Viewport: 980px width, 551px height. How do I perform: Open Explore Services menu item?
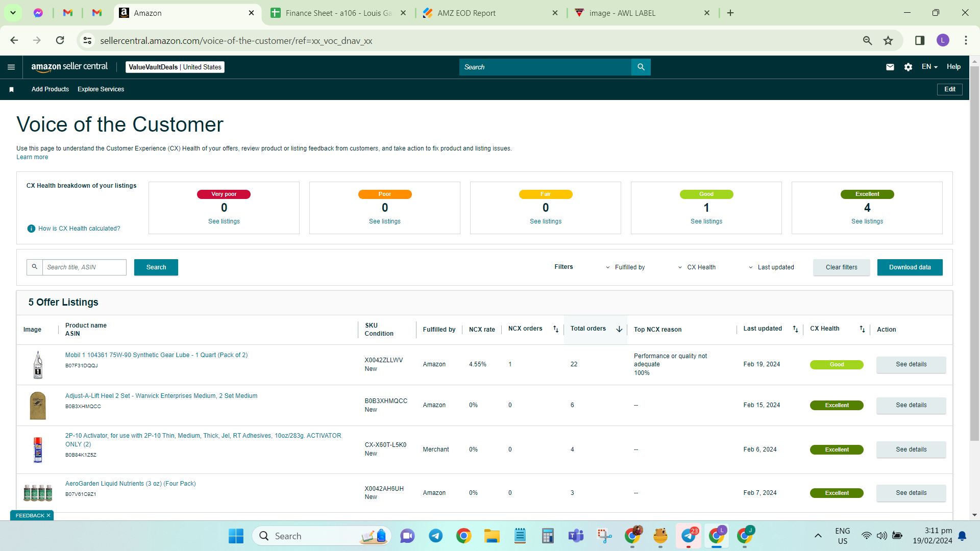[101, 89]
